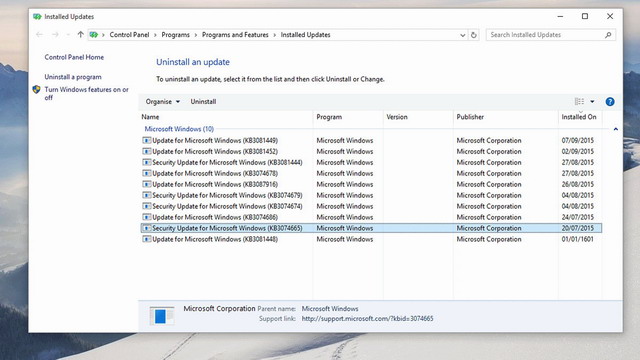Screen dimensions: 640x360
Task: Go to Programs breadcrumb
Action: pos(176,35)
